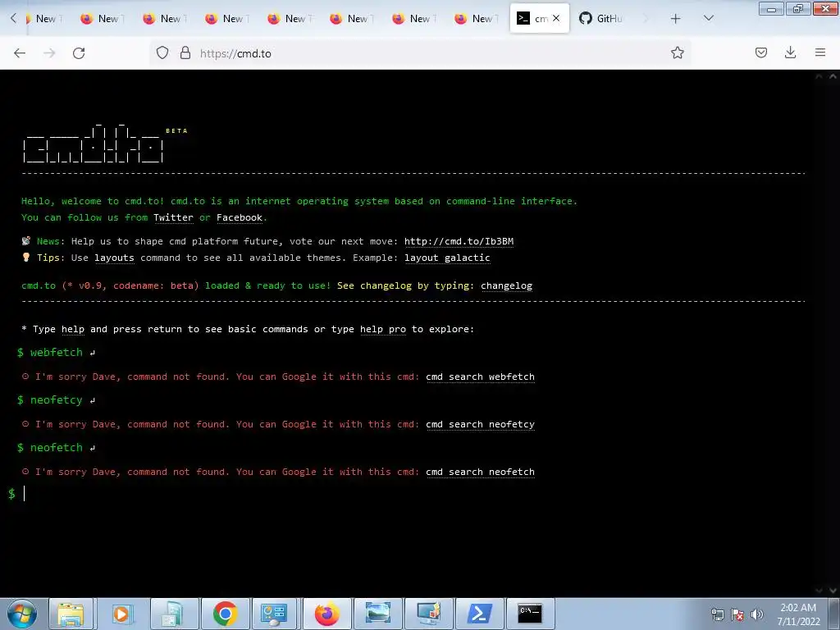Open Windows Explorer from the taskbar
The image size is (840, 630).
tap(71, 614)
